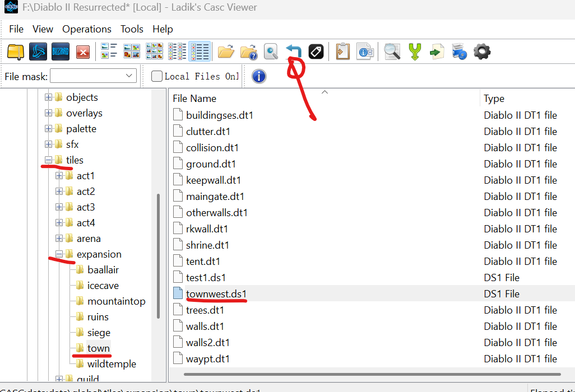Select file townwest.ds1
This screenshot has height=392, width=575.
click(216, 294)
